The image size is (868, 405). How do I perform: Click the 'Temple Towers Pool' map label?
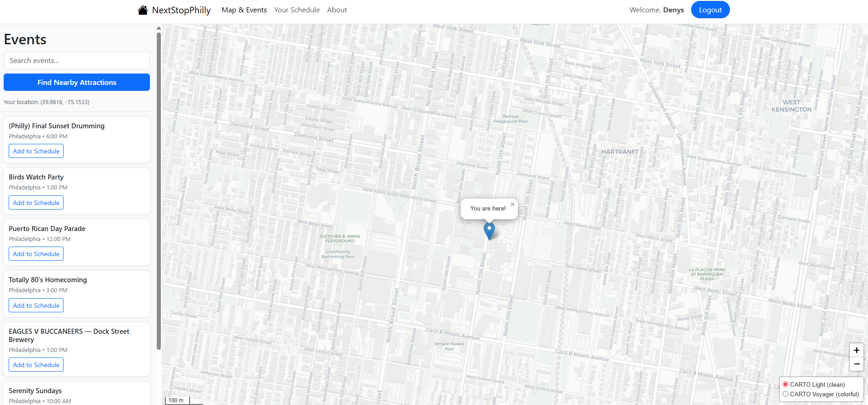point(449,346)
